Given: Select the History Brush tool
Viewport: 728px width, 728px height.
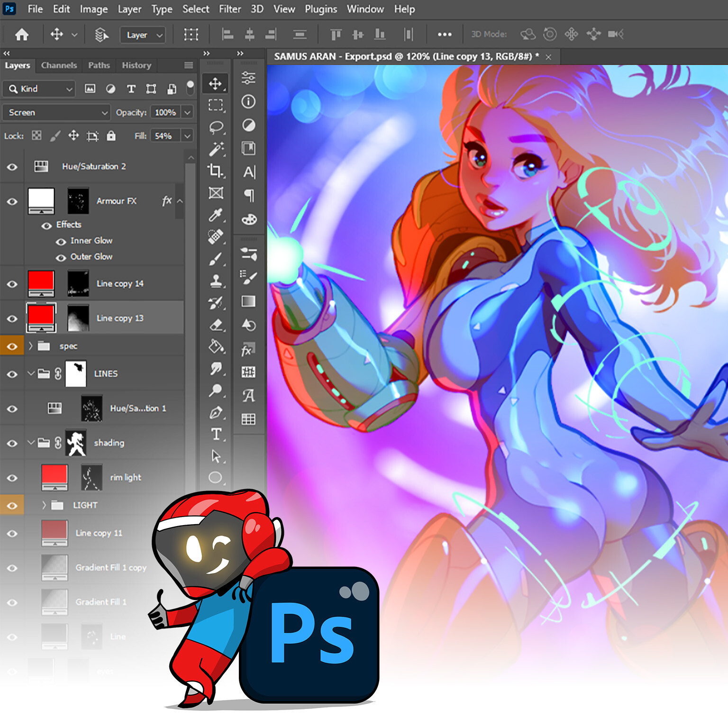Looking at the screenshot, I should point(216,303).
